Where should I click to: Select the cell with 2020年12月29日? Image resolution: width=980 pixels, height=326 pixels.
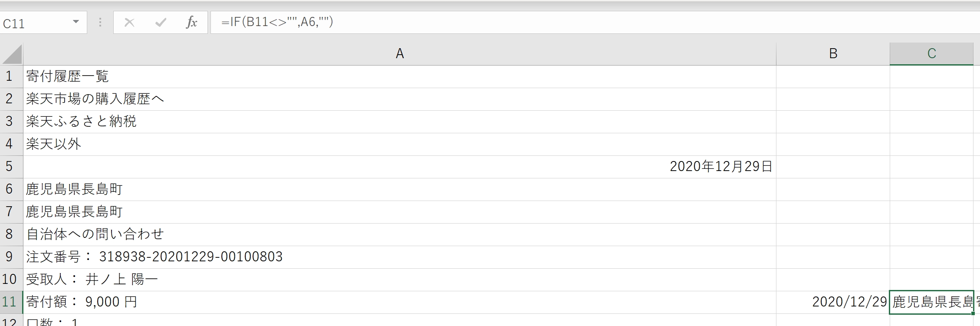pos(400,167)
